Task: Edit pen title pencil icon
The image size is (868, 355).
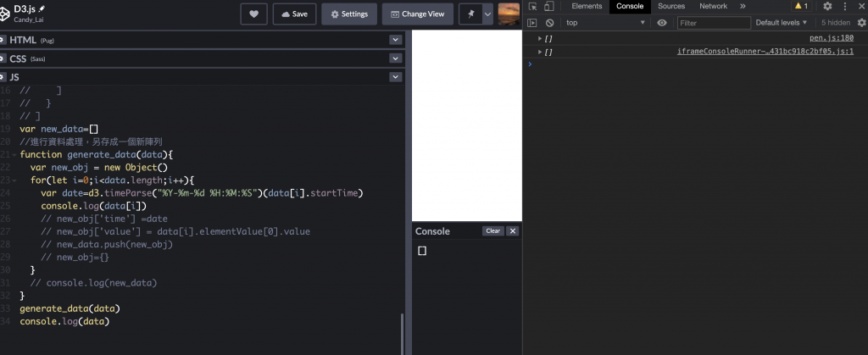Action: point(42,8)
